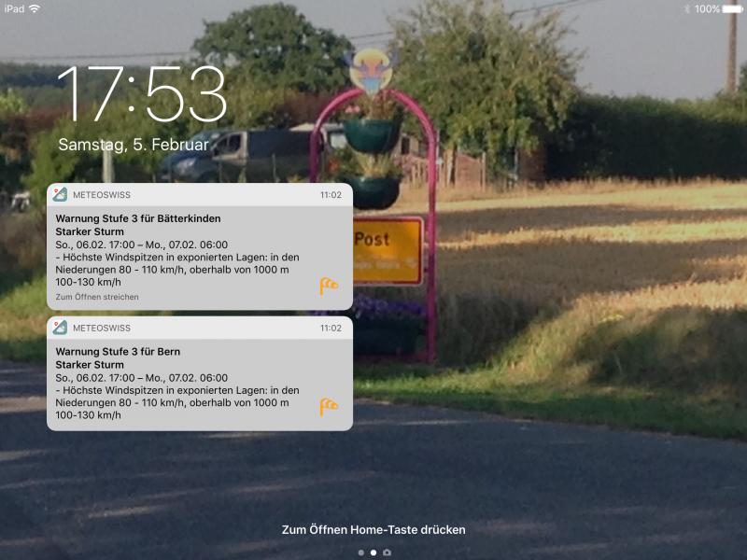Viewport: 747px width, 560px height.
Task: Open the 'Warnung Stufe 3 für Bätterkinden' title
Action: (138, 218)
